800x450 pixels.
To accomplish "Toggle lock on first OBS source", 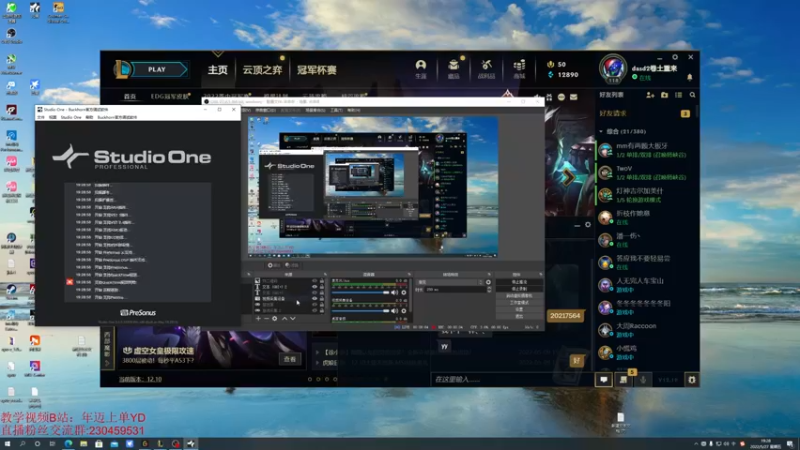I will pos(321,281).
